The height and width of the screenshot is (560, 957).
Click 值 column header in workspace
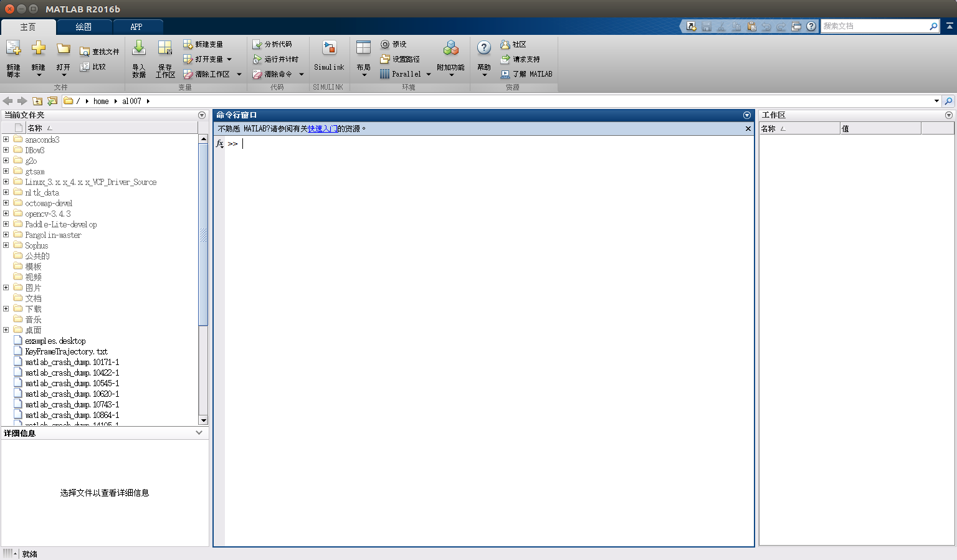(x=880, y=128)
